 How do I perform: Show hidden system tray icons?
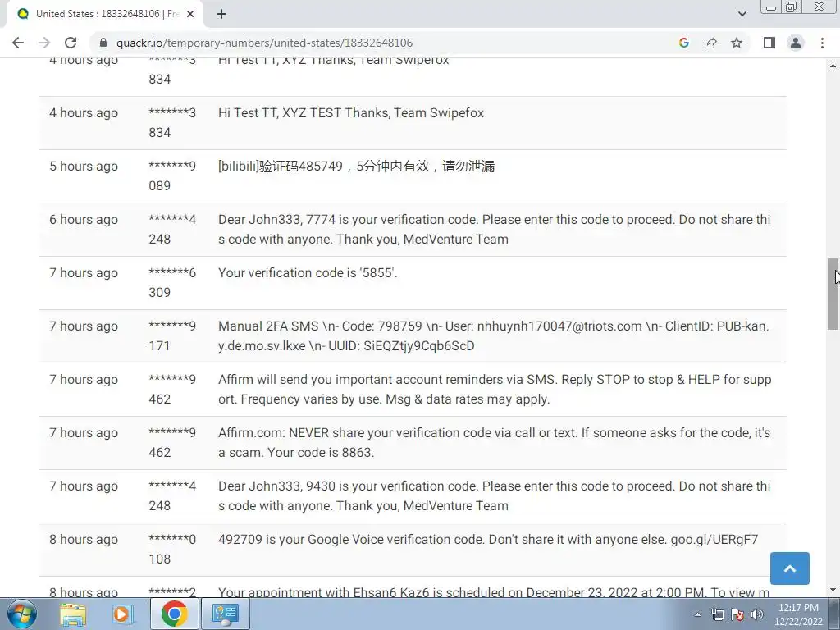pyautogui.click(x=697, y=614)
